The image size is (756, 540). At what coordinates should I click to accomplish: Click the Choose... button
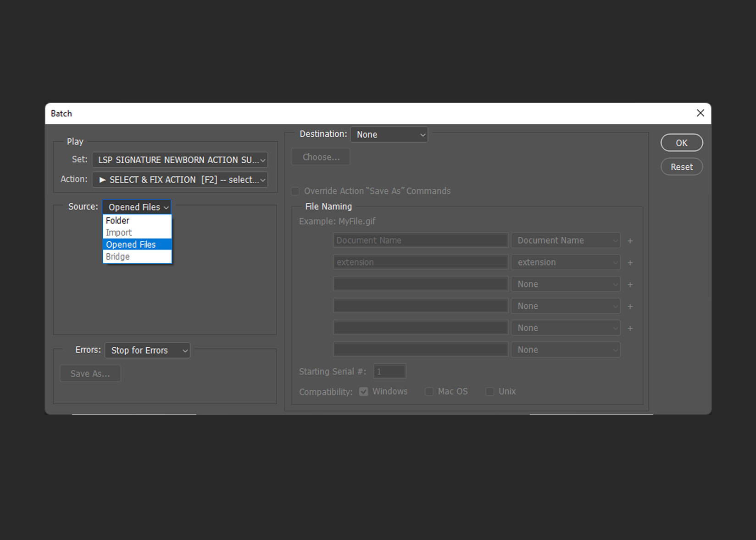click(x=321, y=157)
